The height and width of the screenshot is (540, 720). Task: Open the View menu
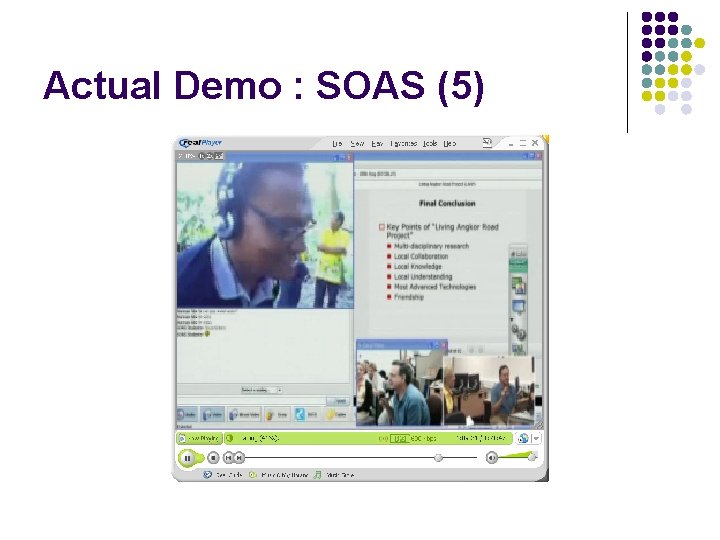(x=357, y=144)
